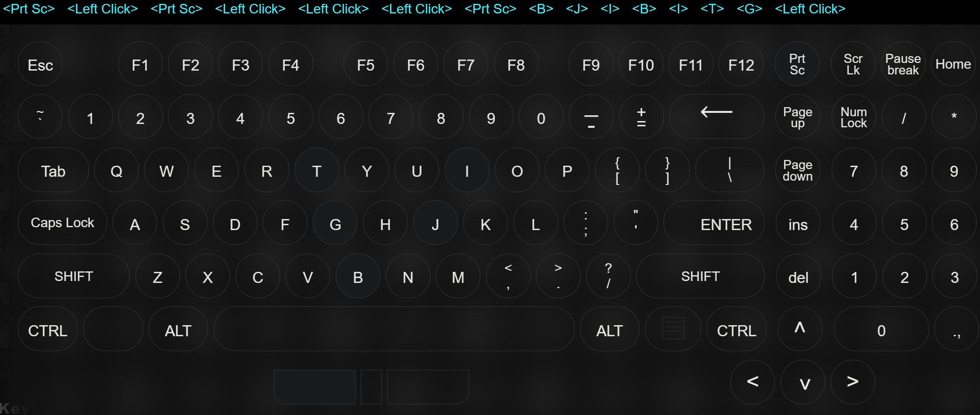Click the right mouse button area
980x415 pixels.
point(428,387)
